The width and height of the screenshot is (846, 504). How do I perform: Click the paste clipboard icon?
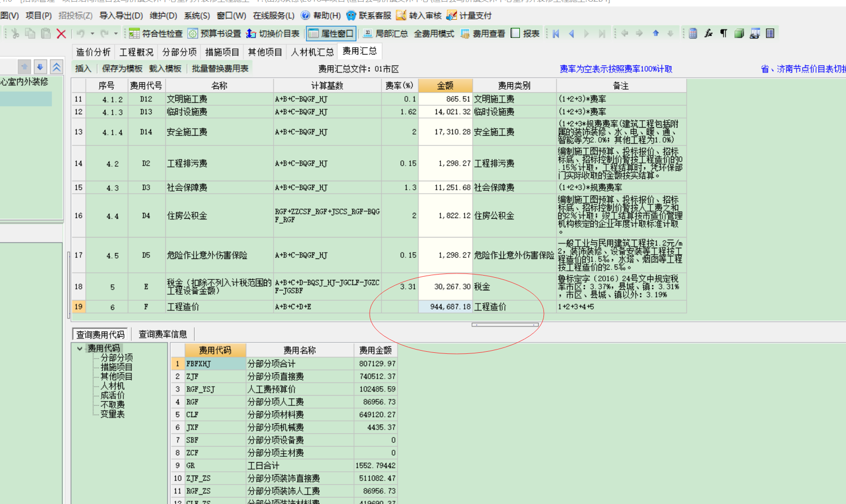coord(46,34)
